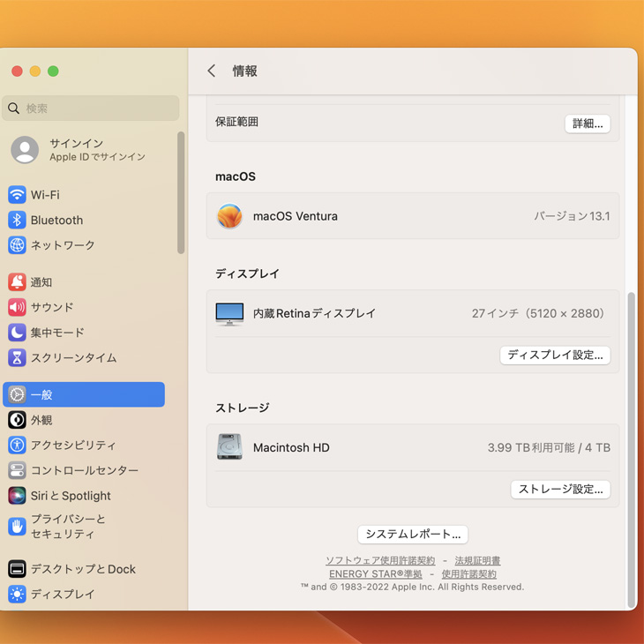Click the yellow minimize window button
Viewport: 644px width, 644px height.
(x=35, y=71)
